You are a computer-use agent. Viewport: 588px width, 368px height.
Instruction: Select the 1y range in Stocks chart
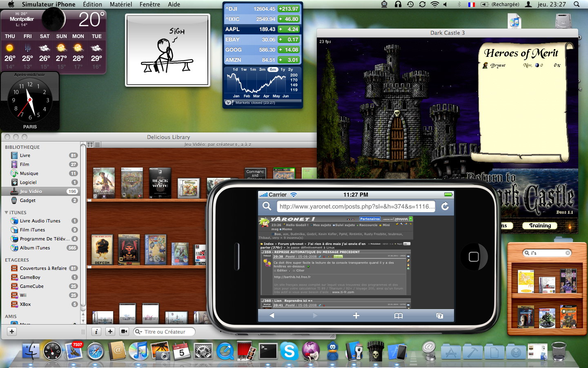click(283, 70)
